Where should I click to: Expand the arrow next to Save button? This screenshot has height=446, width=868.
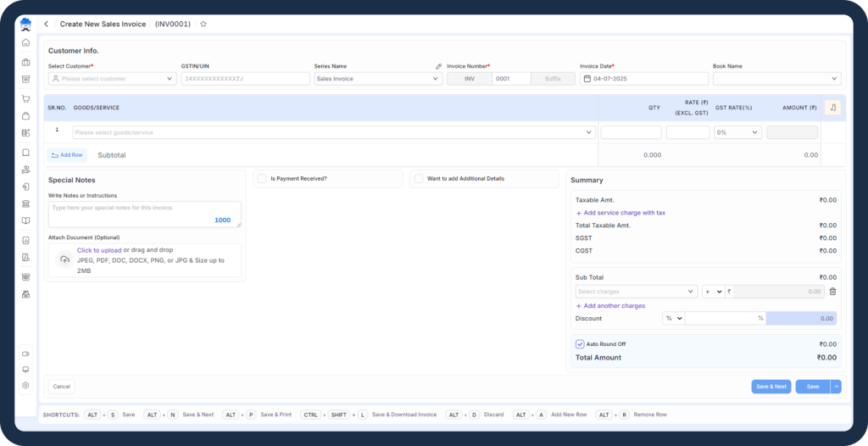[x=836, y=386]
